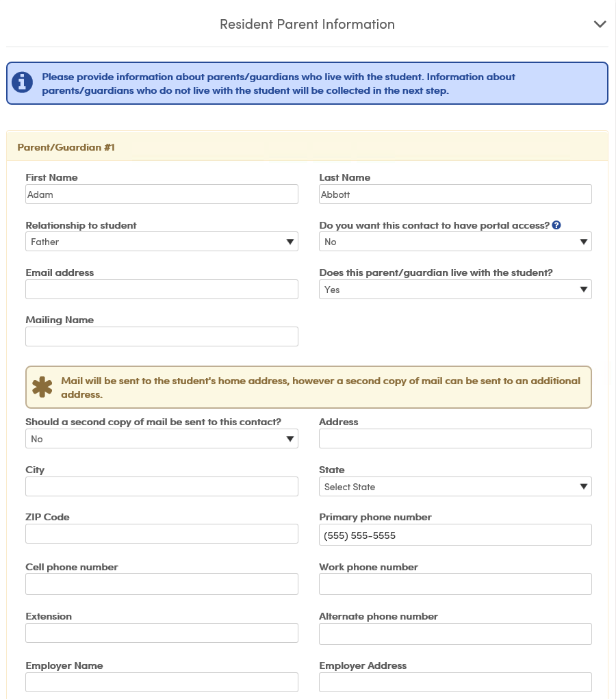Click the portal access help question-mark icon
The image size is (616, 699).
click(x=556, y=225)
